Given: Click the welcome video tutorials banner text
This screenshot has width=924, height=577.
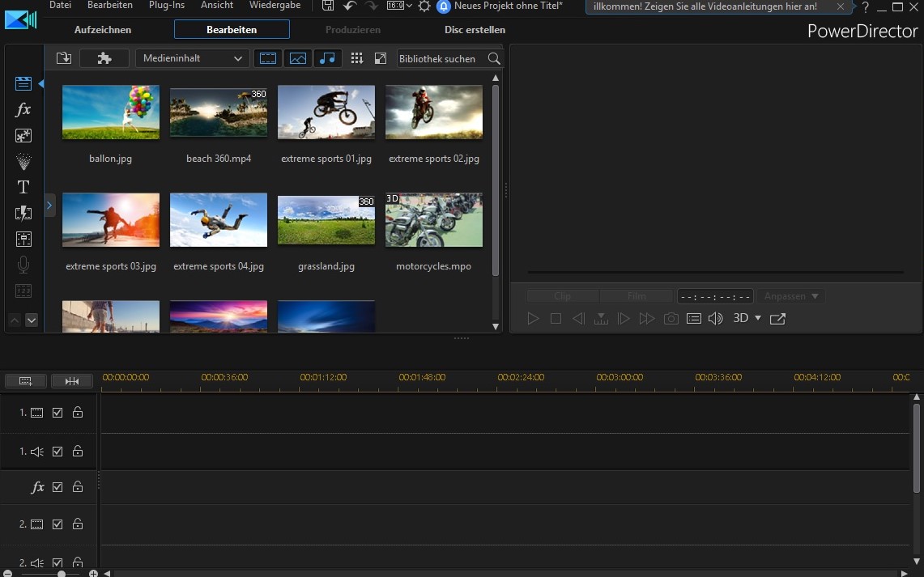Looking at the screenshot, I should (x=705, y=6).
